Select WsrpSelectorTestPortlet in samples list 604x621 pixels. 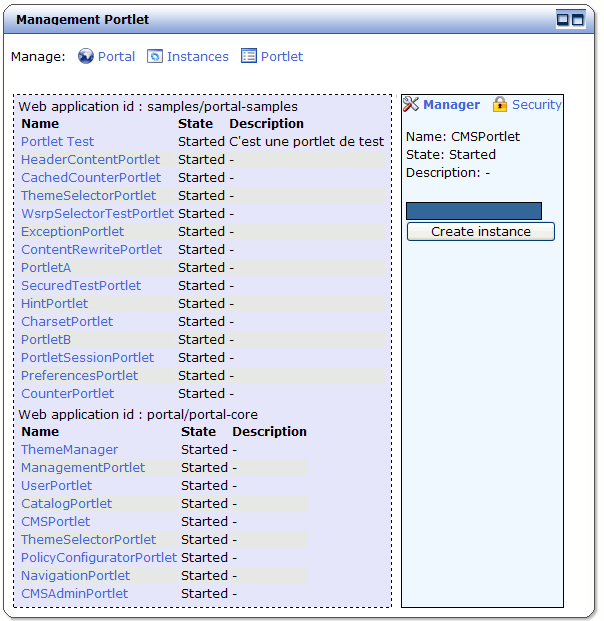pos(97,214)
